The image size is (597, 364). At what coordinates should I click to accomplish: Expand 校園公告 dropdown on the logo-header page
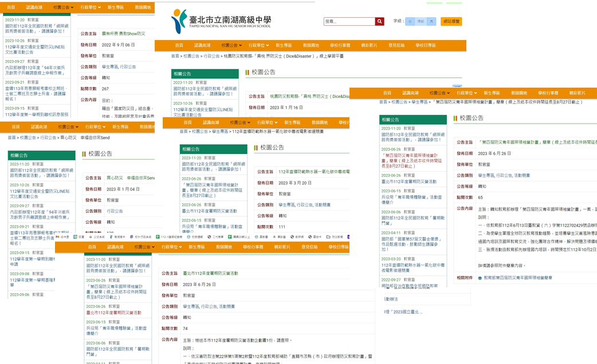click(x=231, y=45)
